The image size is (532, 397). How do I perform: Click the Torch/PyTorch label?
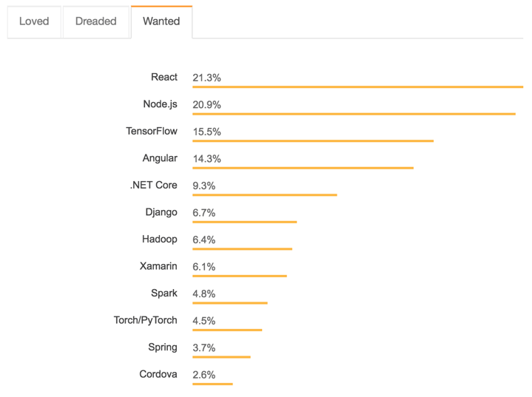pyautogui.click(x=146, y=320)
